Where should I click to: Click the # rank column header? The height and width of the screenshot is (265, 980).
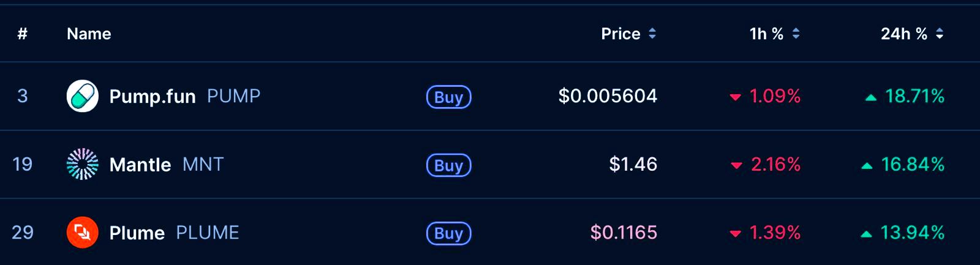(x=22, y=34)
